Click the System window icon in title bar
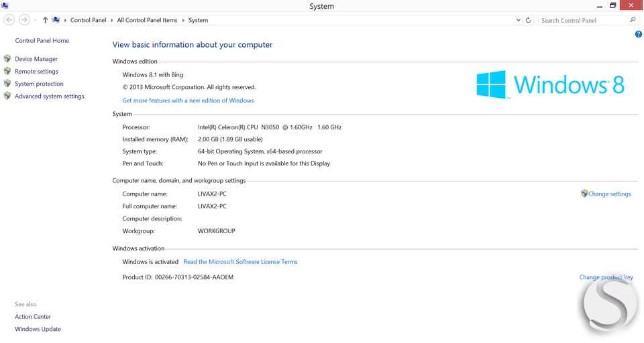 pyautogui.click(x=5, y=5)
